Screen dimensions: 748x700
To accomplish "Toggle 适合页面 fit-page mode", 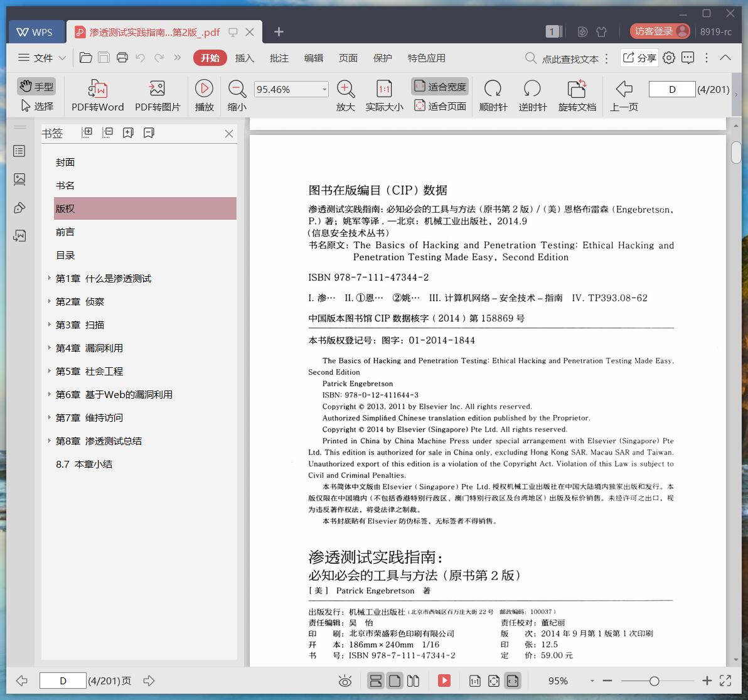I will pyautogui.click(x=440, y=106).
